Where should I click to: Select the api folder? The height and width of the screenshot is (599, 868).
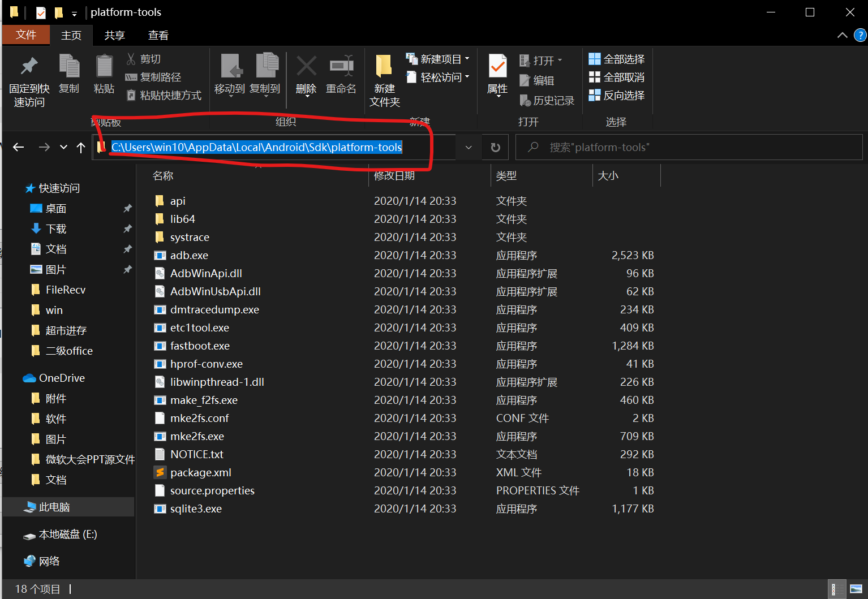[x=170, y=201]
